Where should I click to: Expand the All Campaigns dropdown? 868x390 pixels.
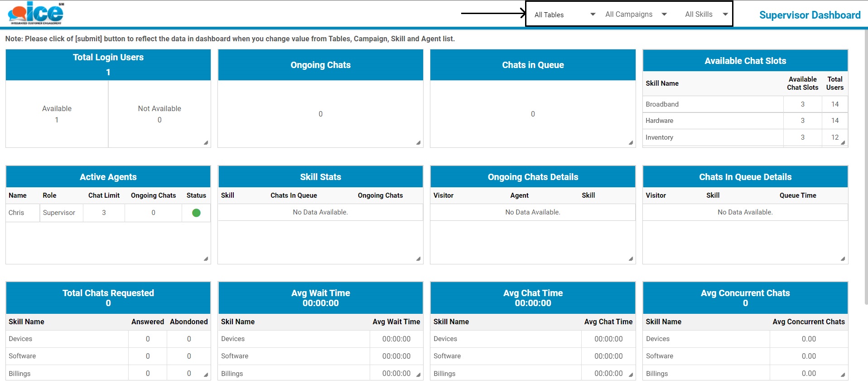pyautogui.click(x=636, y=15)
